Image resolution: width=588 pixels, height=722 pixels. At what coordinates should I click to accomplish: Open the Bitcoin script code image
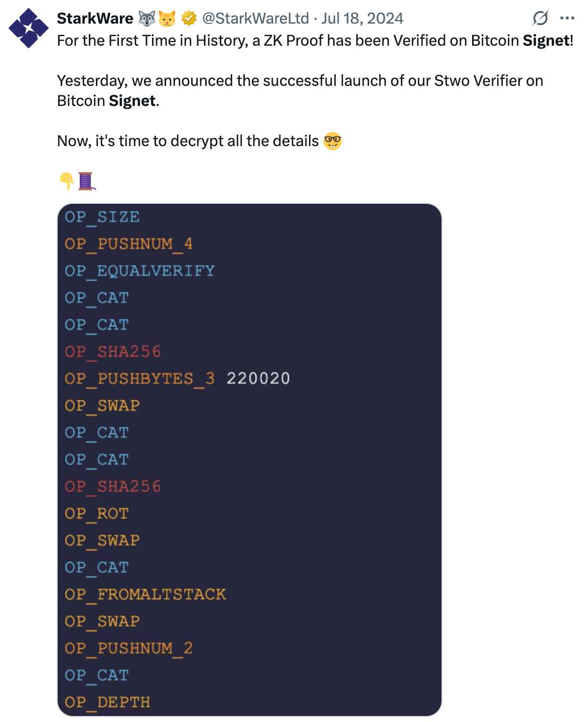[249, 459]
